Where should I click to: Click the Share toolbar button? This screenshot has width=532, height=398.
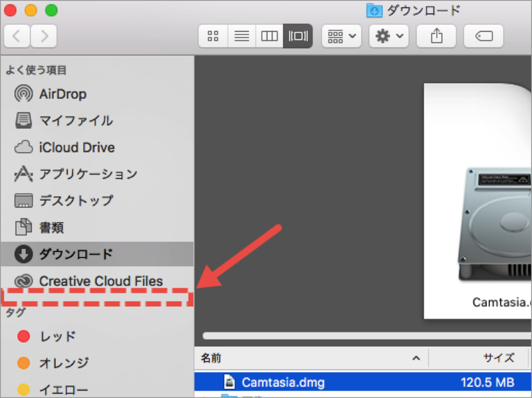436,36
